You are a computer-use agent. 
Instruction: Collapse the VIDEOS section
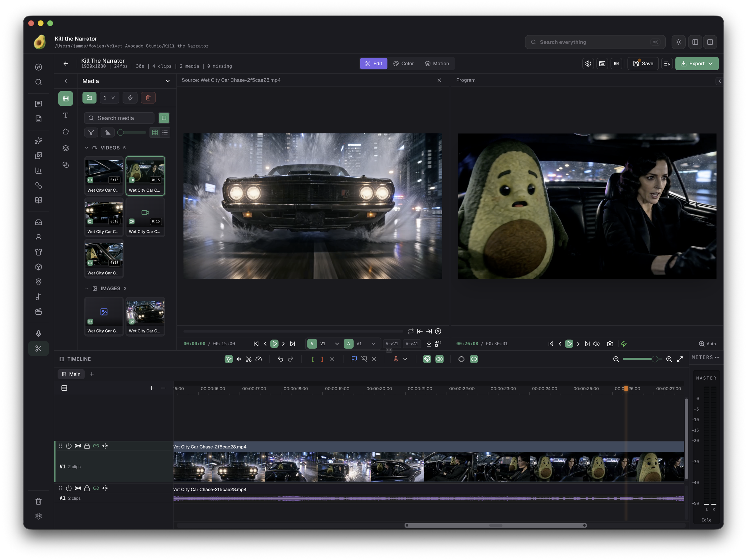[87, 148]
